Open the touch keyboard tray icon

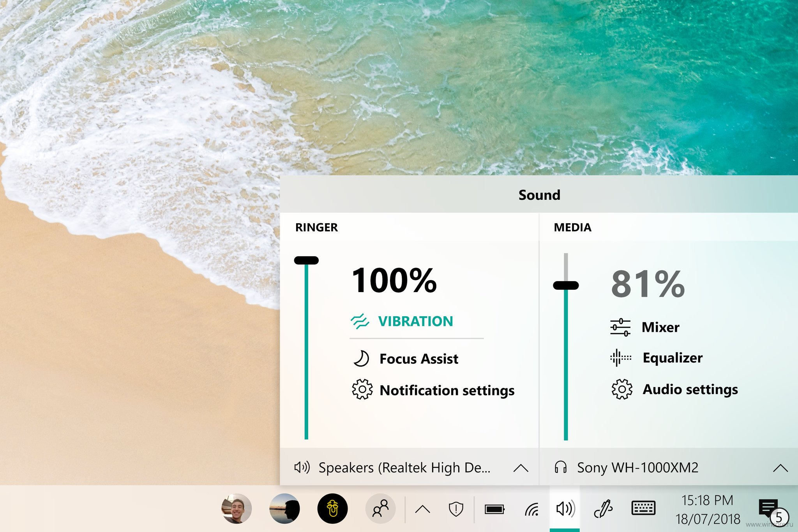[643, 508]
